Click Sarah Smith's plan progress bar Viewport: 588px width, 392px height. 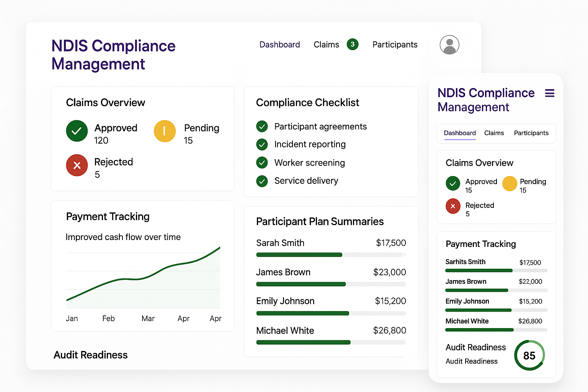331,255
